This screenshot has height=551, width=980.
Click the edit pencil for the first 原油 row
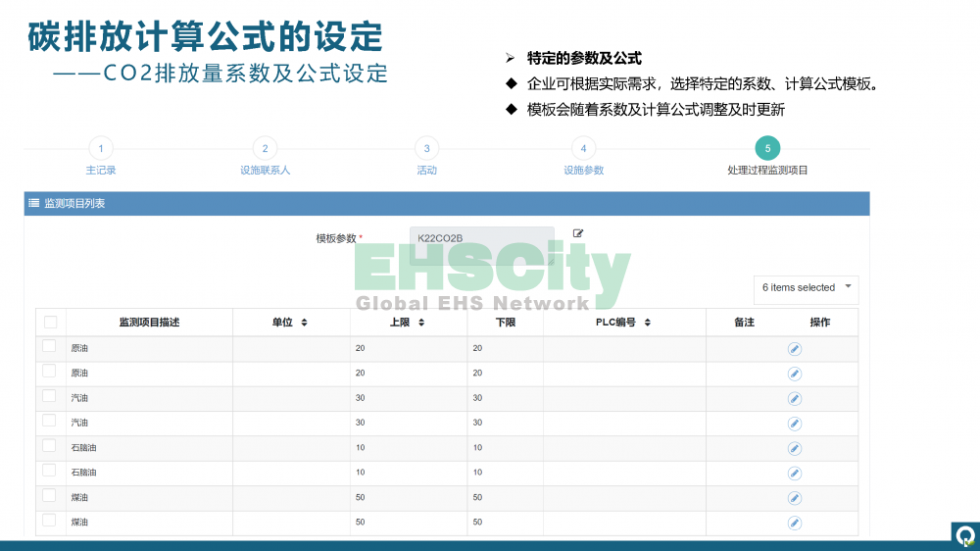click(x=795, y=348)
